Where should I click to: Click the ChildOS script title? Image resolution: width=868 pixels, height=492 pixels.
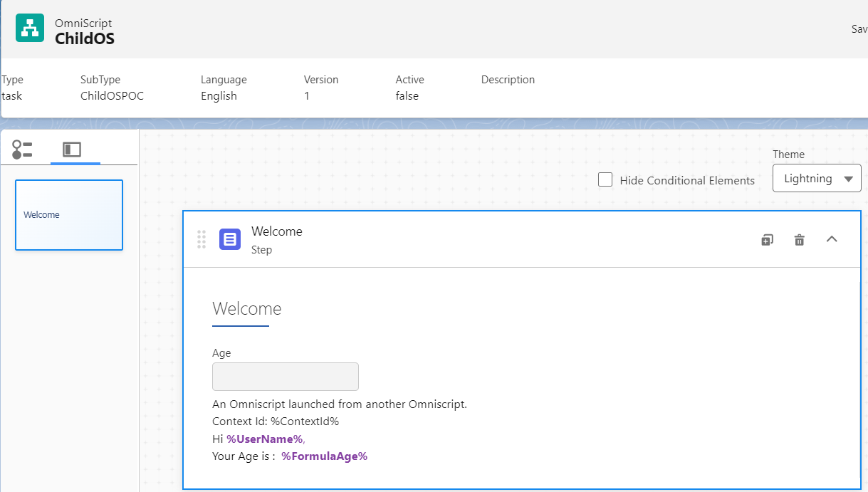coord(85,38)
